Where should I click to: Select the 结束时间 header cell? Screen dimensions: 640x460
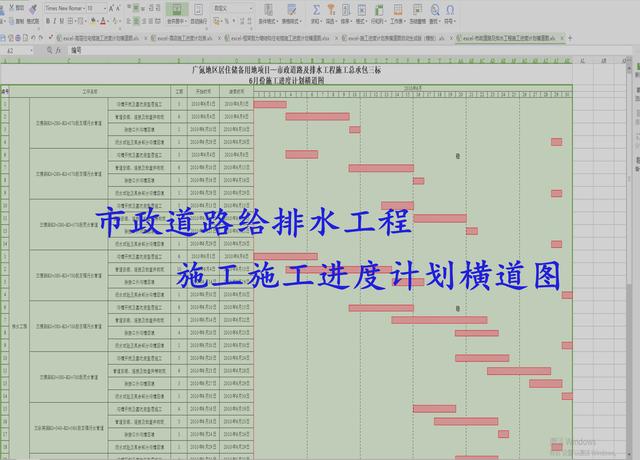pyautogui.click(x=236, y=91)
